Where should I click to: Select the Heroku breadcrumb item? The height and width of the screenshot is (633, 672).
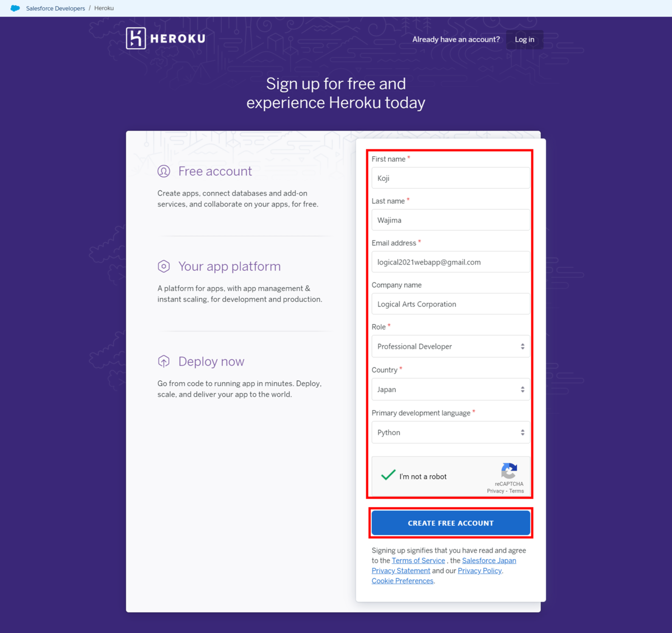(x=104, y=8)
